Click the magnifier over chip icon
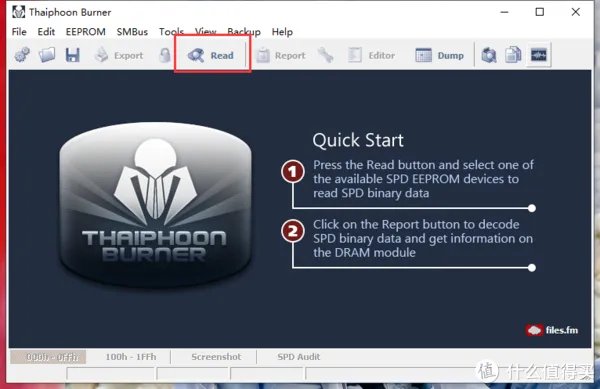Screen dimensions: 600x389 coord(489,55)
